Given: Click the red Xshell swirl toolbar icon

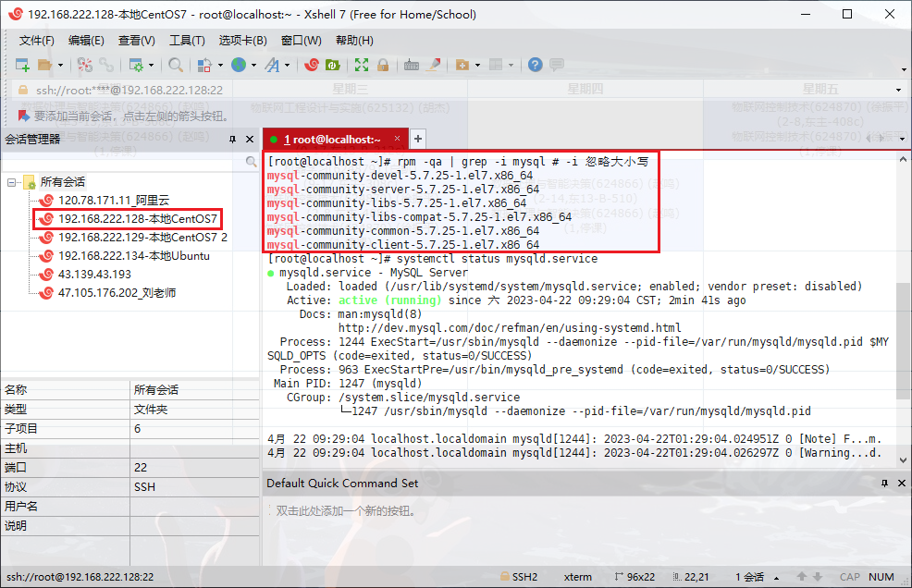Looking at the screenshot, I should click(x=312, y=65).
